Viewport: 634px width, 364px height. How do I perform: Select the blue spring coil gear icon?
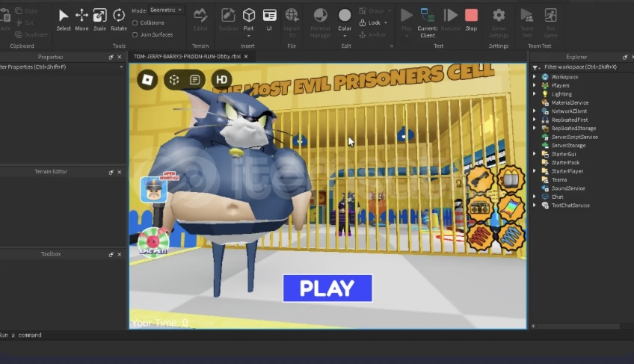click(511, 238)
